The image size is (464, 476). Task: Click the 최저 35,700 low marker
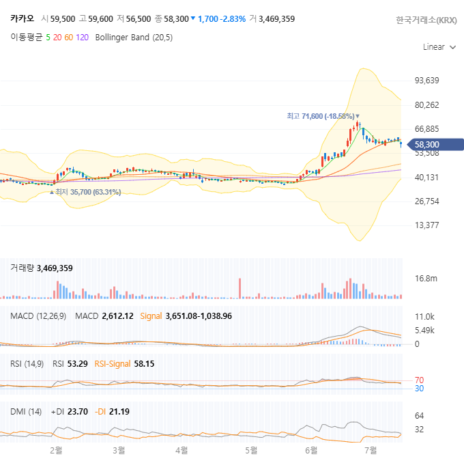(x=85, y=192)
